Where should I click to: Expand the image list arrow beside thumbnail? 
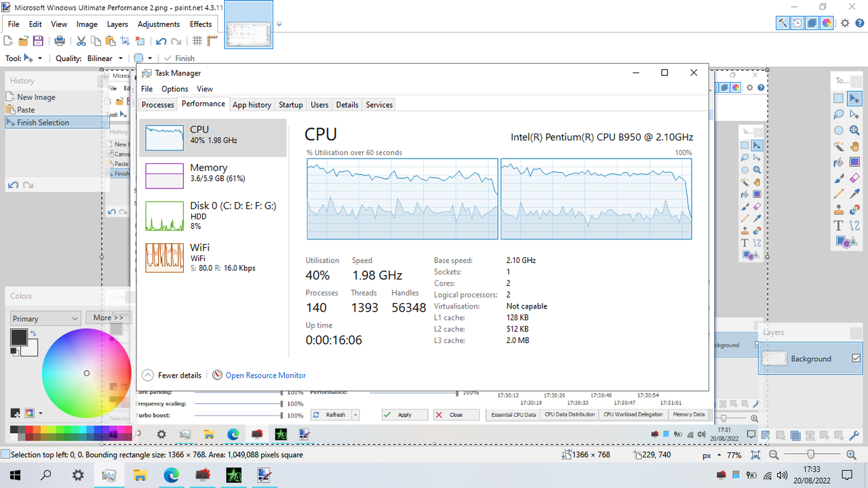click(279, 24)
